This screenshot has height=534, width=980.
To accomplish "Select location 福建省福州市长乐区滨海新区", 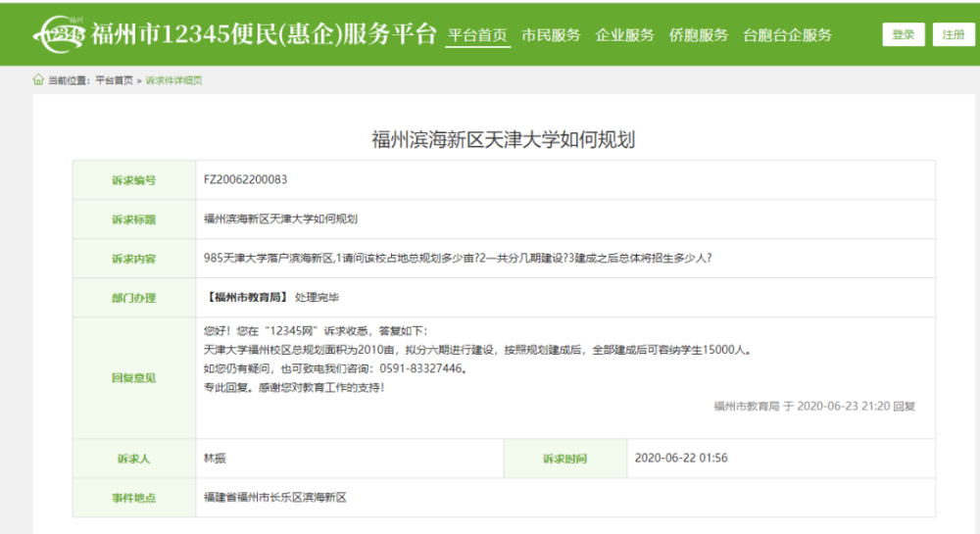I will (275, 497).
